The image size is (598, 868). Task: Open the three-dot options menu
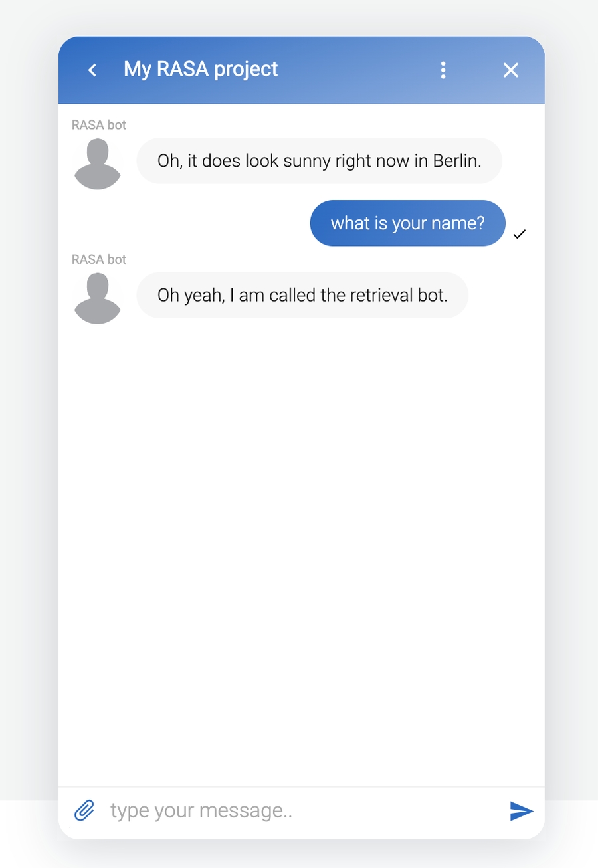443,70
